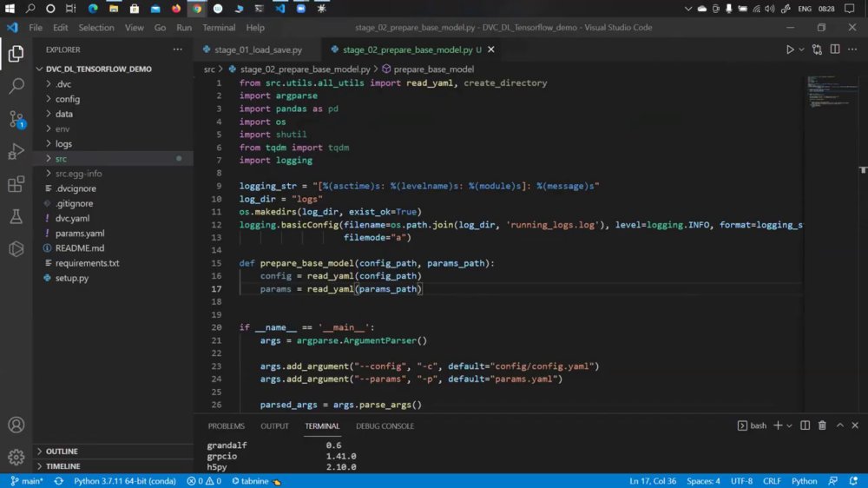The image size is (868, 488).
Task: Open Windows Start menu on taskbar
Action: click(10, 9)
